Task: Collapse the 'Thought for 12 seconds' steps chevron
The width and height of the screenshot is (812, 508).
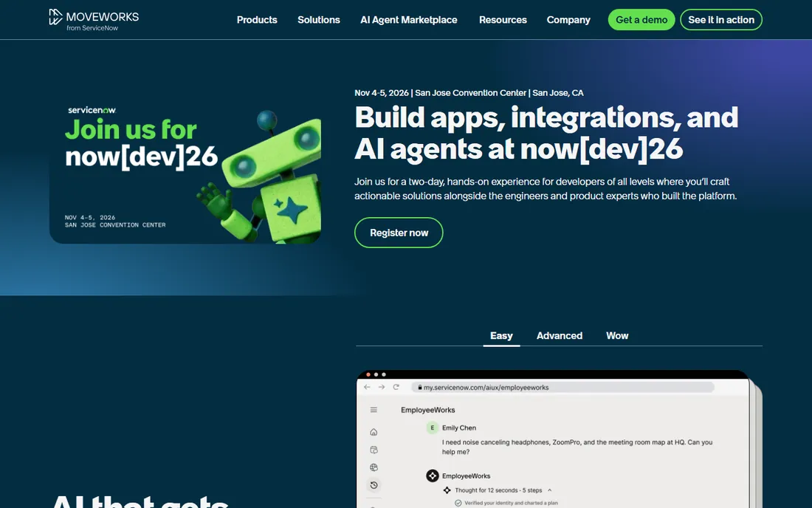Action: tap(549, 490)
